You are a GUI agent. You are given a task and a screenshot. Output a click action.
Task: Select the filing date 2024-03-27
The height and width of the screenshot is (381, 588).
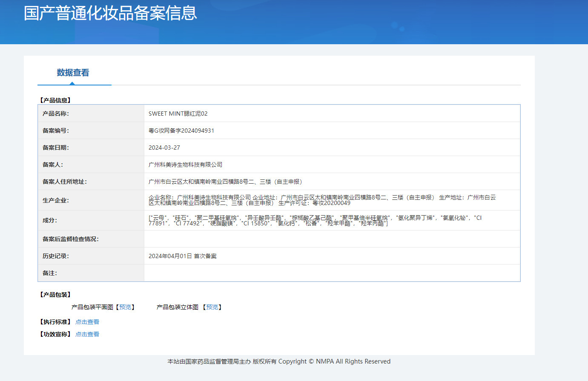point(164,148)
